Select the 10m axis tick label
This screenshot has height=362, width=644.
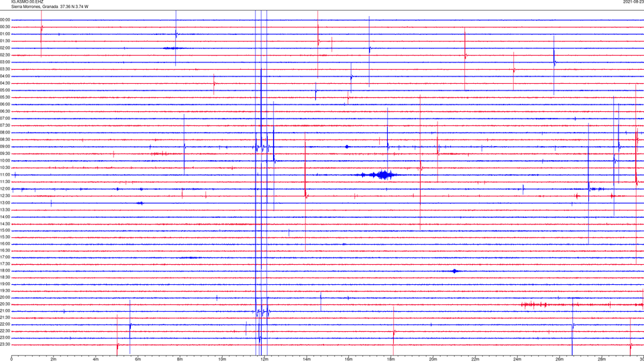(222, 359)
